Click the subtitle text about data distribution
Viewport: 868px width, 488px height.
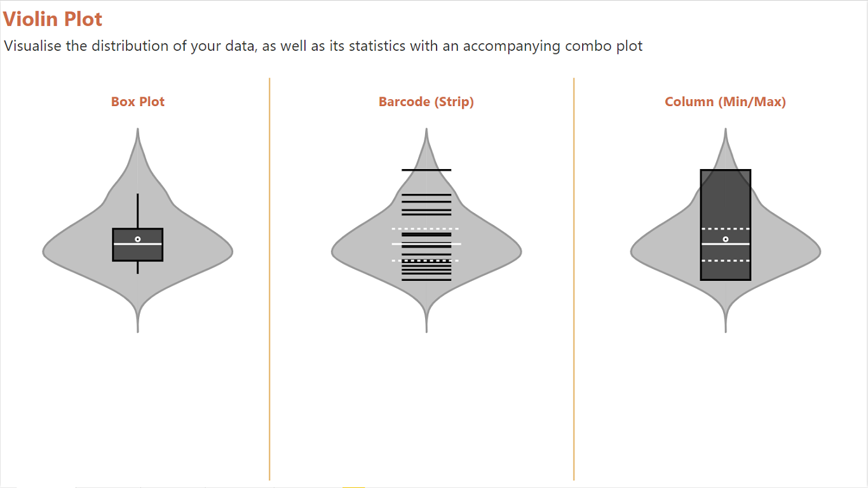pyautogui.click(x=323, y=46)
